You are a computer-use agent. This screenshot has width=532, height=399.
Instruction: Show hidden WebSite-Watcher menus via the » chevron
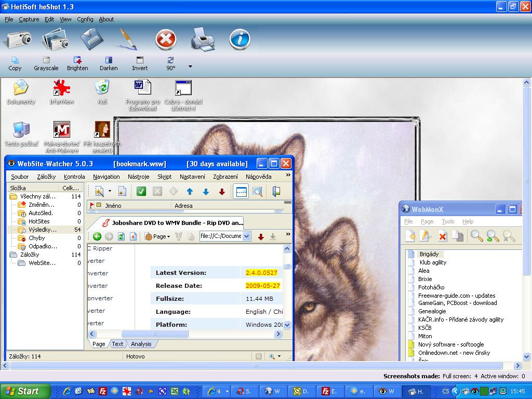pyautogui.click(x=288, y=175)
